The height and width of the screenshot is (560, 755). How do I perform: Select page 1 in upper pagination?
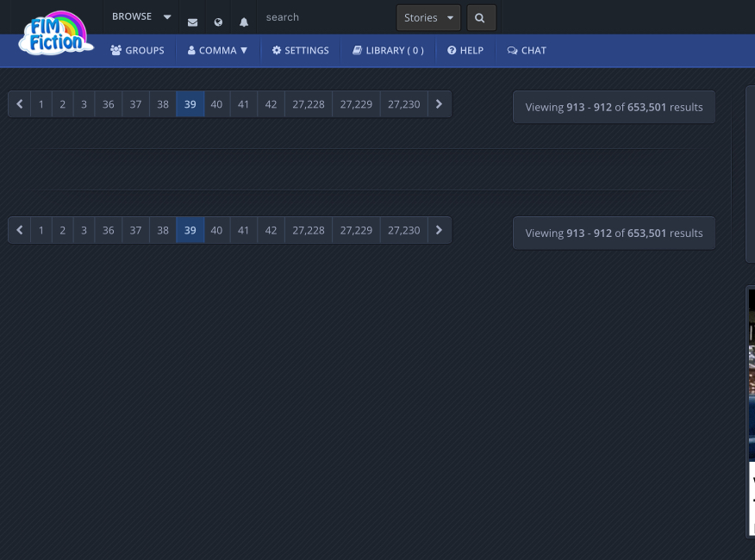pyautogui.click(x=41, y=104)
